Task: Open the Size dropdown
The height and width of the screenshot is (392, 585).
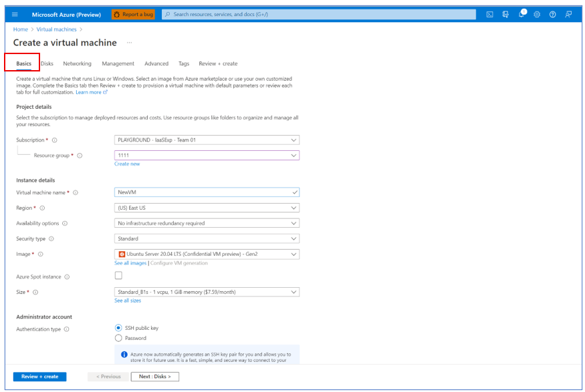Action: coord(207,292)
